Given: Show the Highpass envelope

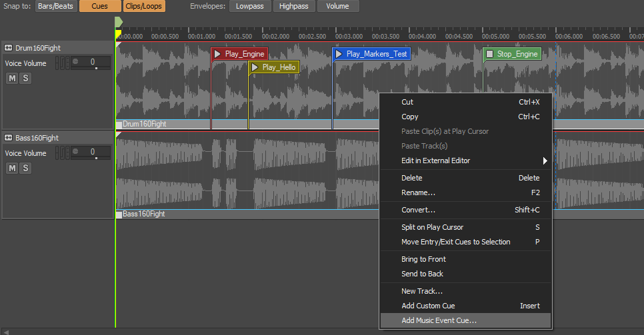Looking at the screenshot, I should [x=293, y=6].
